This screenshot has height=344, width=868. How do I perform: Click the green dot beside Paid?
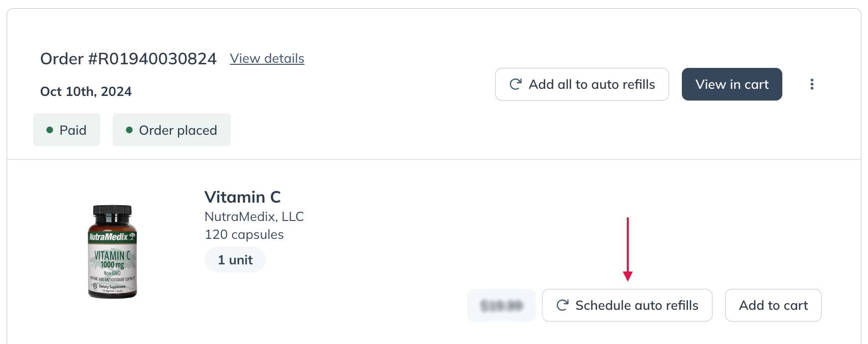(x=49, y=130)
